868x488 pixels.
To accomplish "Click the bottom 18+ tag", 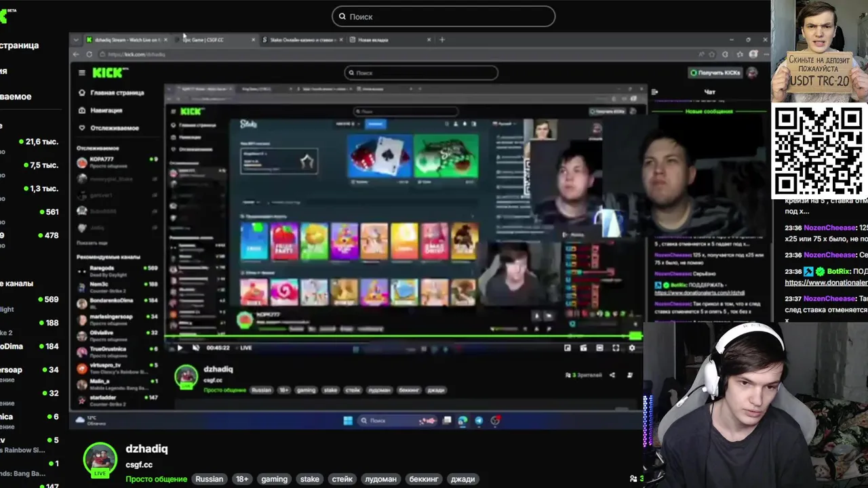I will (x=241, y=479).
